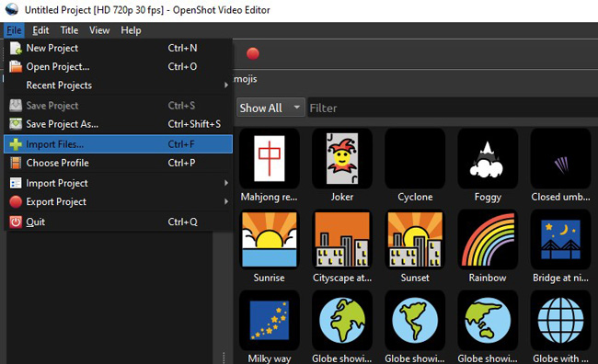Choose Open Project... menu entry

[x=119, y=67]
